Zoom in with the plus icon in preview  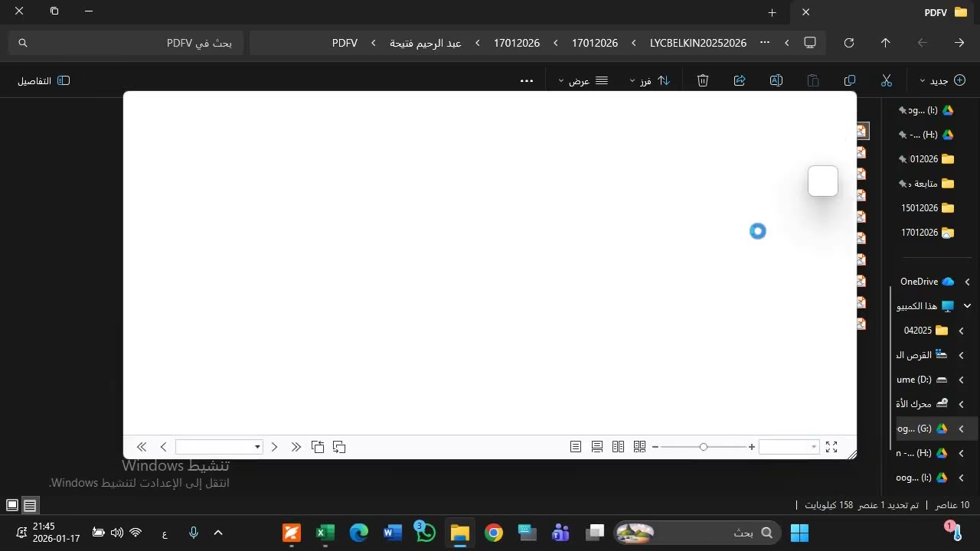tap(752, 447)
